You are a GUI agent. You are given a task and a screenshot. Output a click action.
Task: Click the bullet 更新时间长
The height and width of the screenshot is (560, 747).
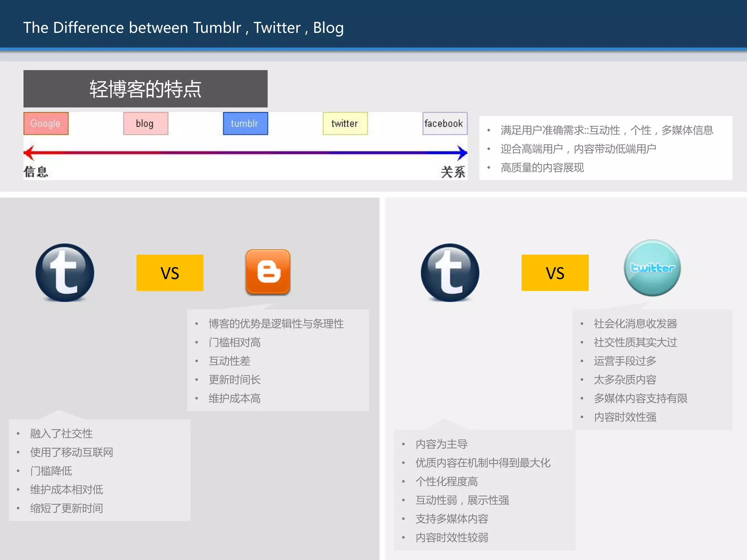[235, 380]
